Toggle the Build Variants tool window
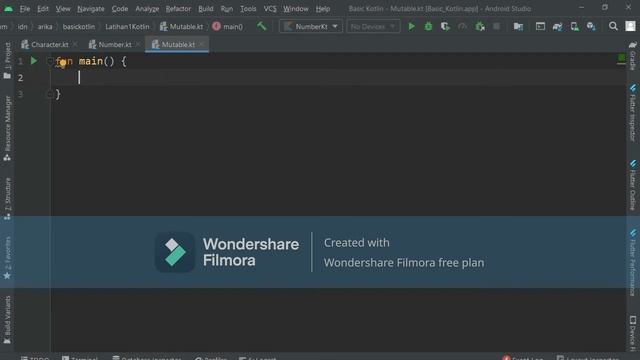The height and width of the screenshot is (360, 640). tap(7, 320)
